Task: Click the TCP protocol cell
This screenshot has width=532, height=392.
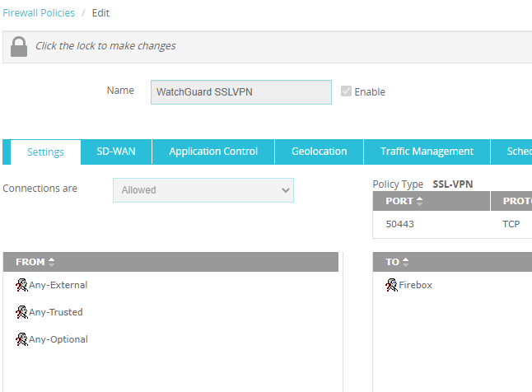Action: [x=511, y=224]
